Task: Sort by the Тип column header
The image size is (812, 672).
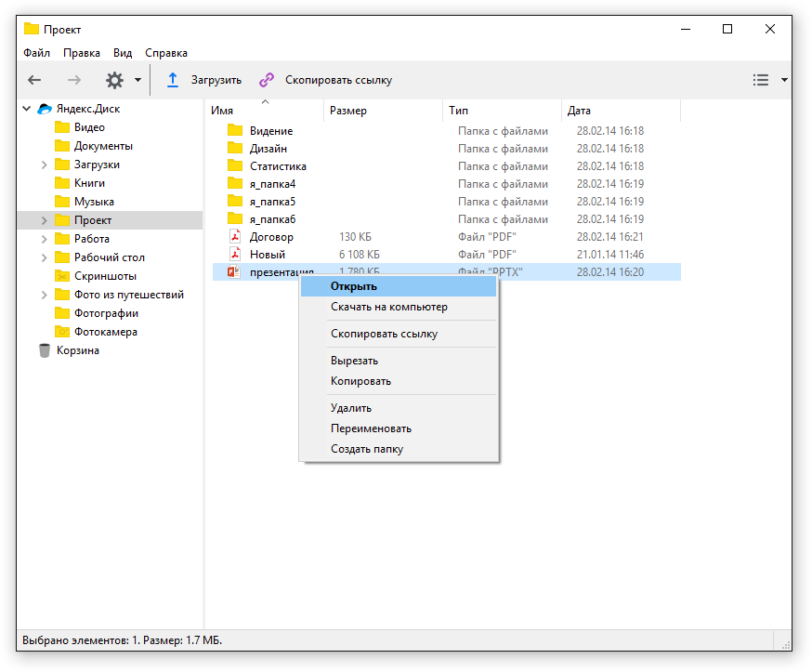Action: [x=503, y=111]
